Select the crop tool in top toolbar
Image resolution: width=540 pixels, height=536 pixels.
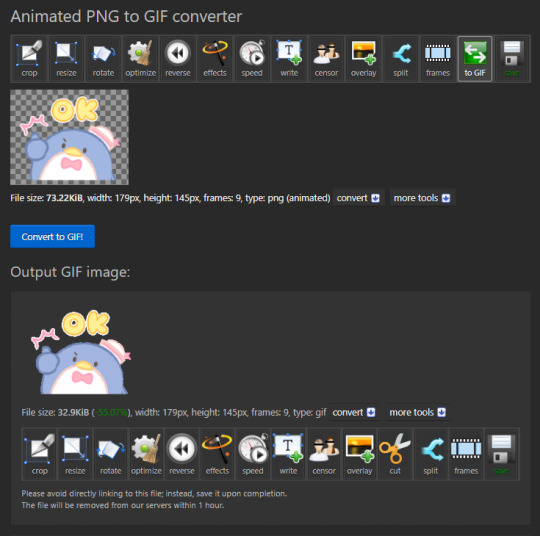coord(29,59)
